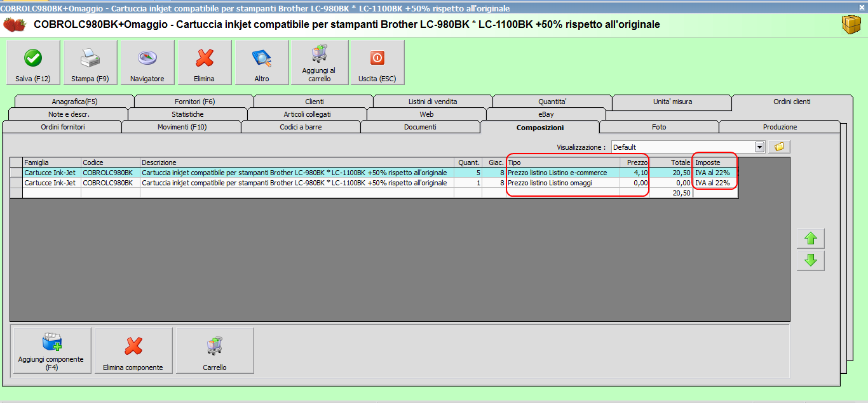Open the Listini di vendita tab
Viewport: 868px width, 403px height.
pyautogui.click(x=433, y=102)
